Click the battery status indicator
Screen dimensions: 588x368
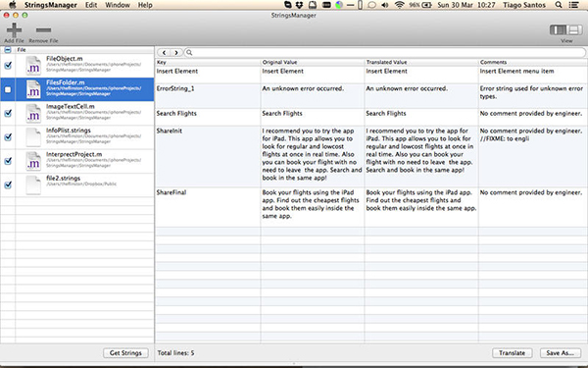tap(420, 5)
